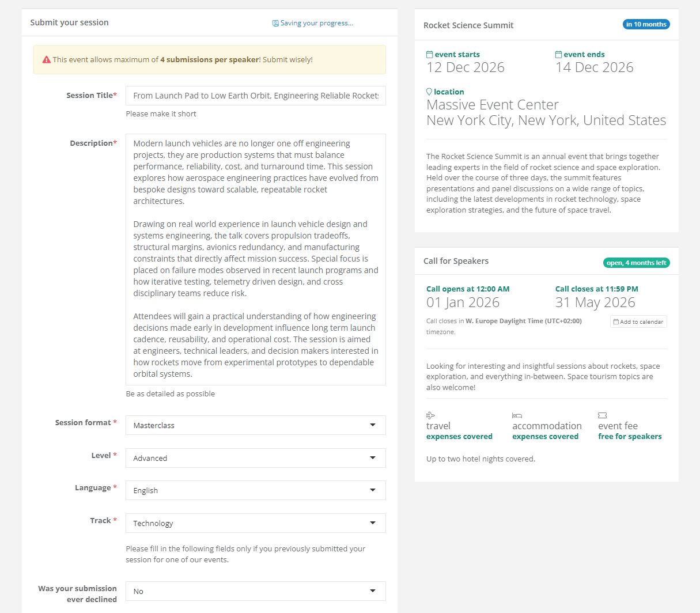Viewport: 700px width, 613px height.
Task: Click the warning triangle icon in alert
Action: (46, 60)
